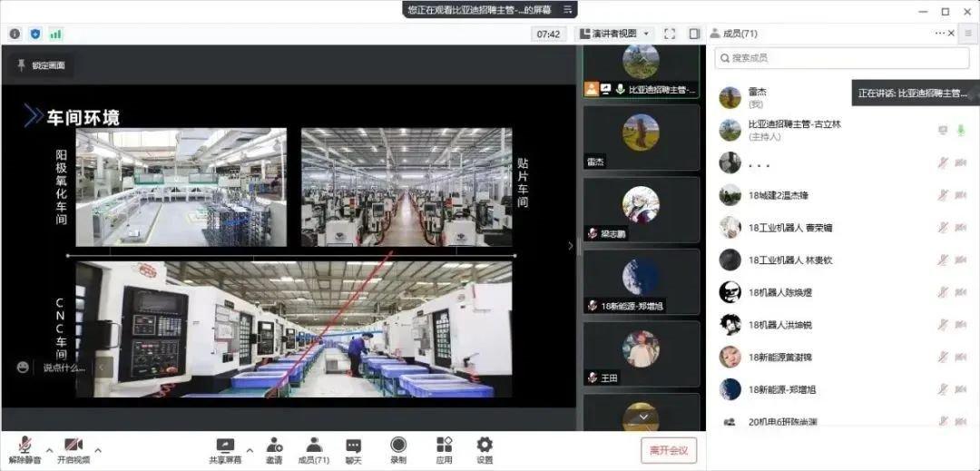Click the blue security shield icon
Image resolution: width=980 pixels, height=471 pixels.
(35, 34)
